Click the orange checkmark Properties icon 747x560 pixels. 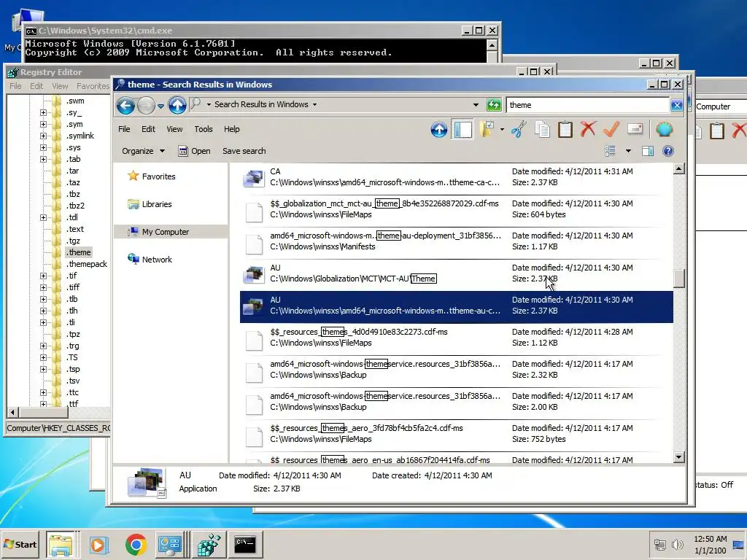click(x=611, y=129)
